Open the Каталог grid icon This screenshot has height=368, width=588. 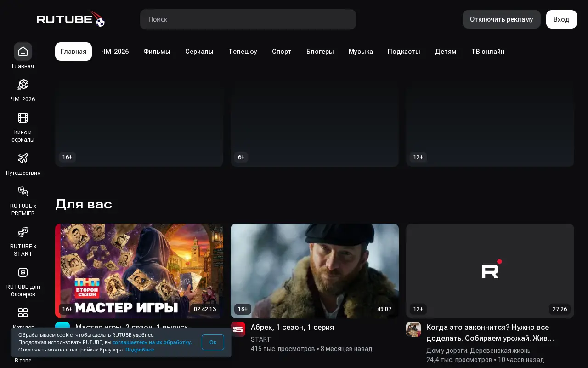pyautogui.click(x=23, y=313)
